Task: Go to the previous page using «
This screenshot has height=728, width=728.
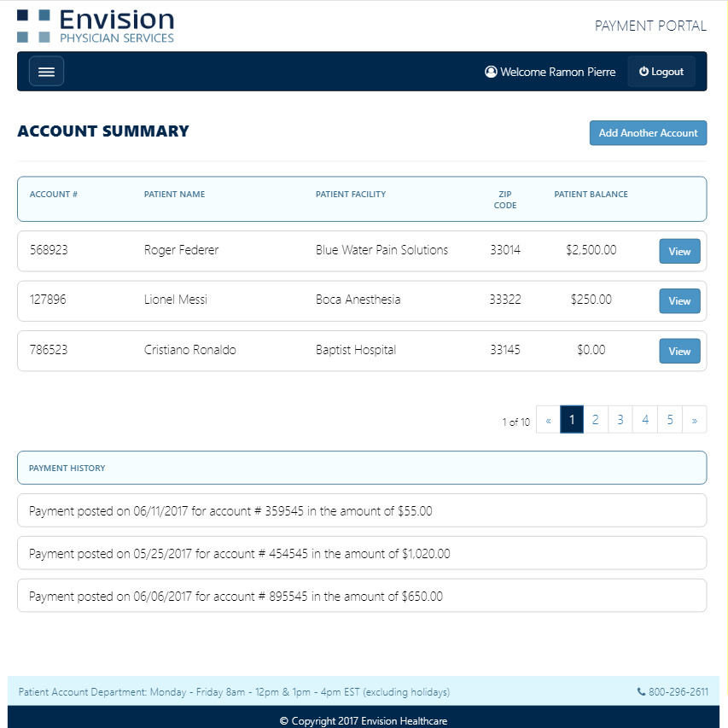Action: click(x=548, y=420)
